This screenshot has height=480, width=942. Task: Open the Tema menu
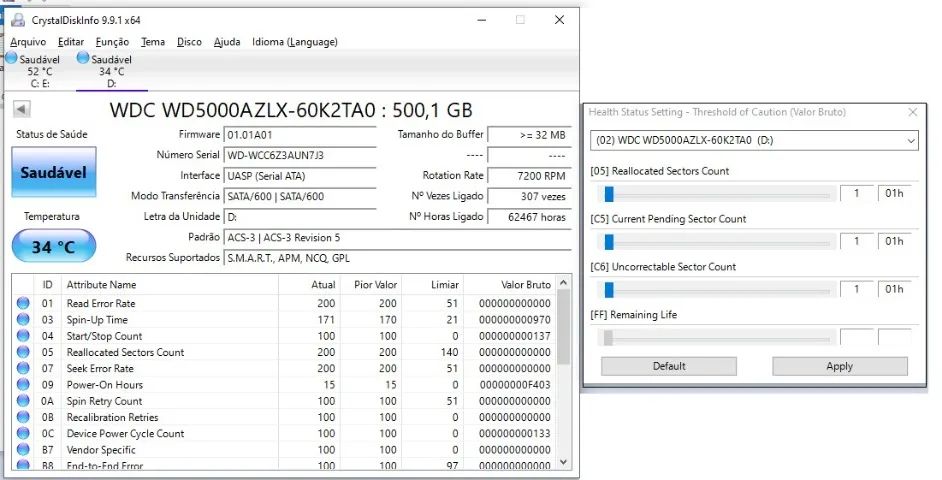(x=153, y=41)
